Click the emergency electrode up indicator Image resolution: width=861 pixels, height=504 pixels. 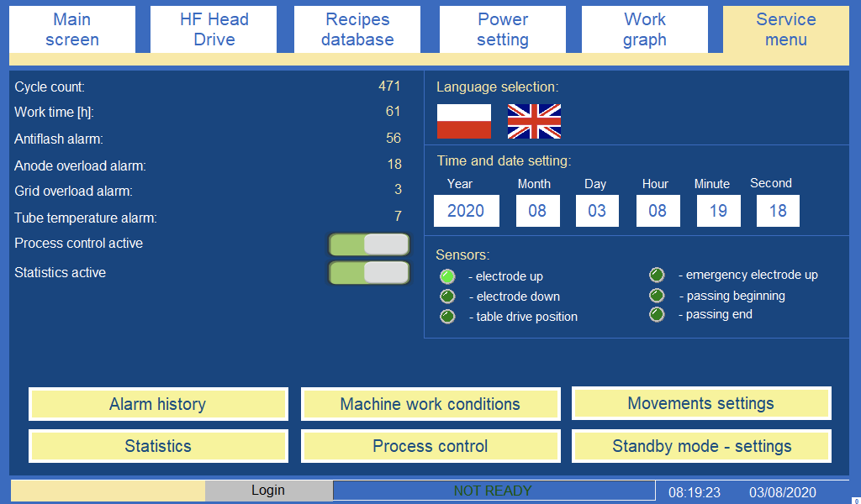[x=657, y=276]
